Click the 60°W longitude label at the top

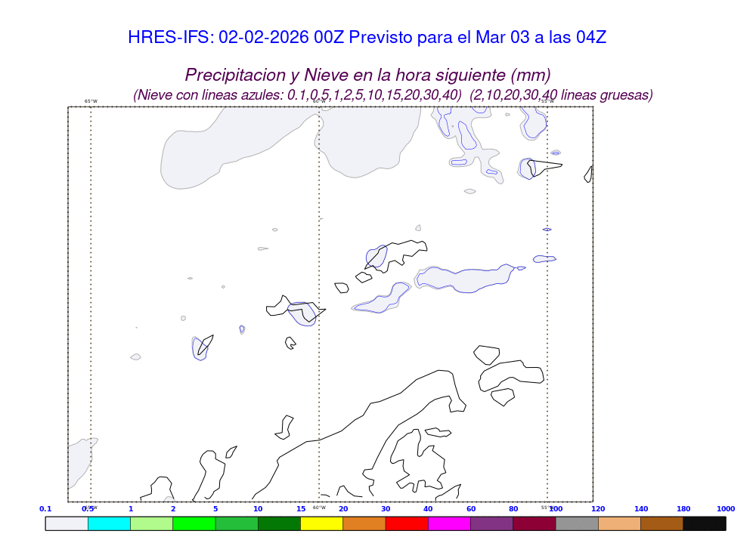click(x=319, y=101)
